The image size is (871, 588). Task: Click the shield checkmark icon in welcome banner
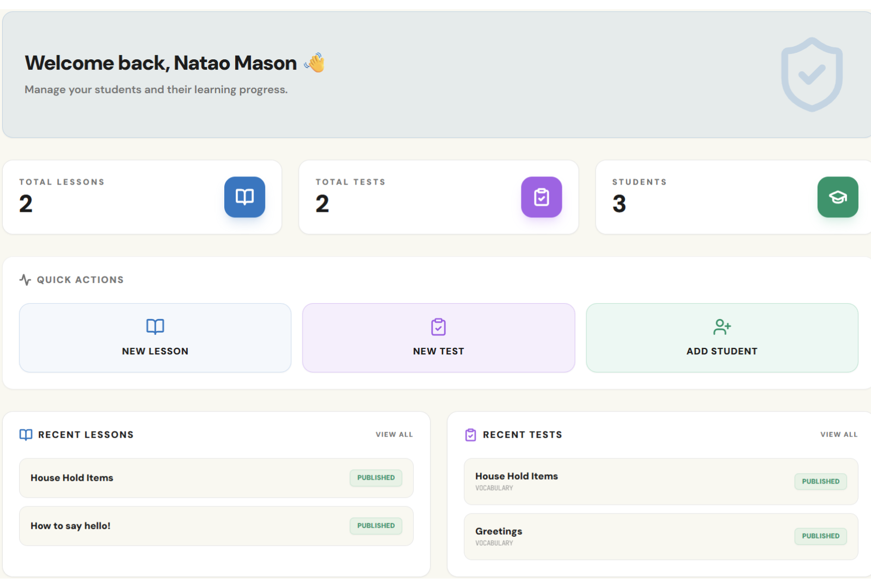tap(812, 73)
